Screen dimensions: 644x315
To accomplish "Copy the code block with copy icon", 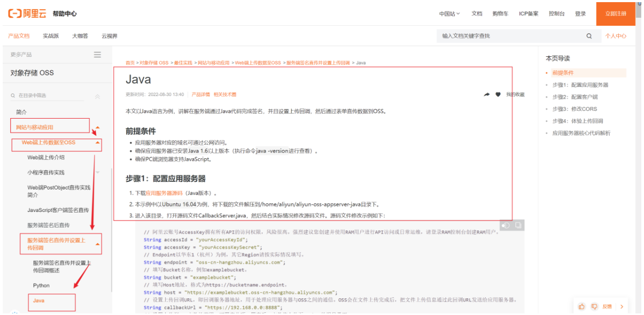I will (x=518, y=225).
